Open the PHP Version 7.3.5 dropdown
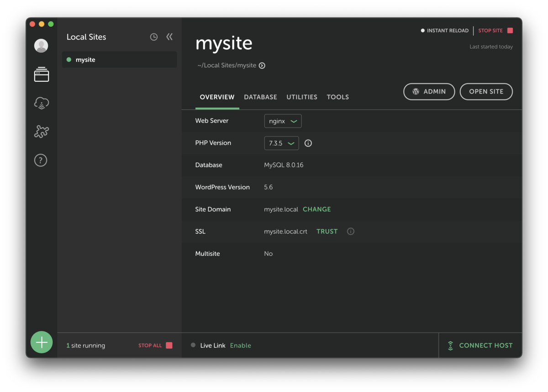 point(281,143)
